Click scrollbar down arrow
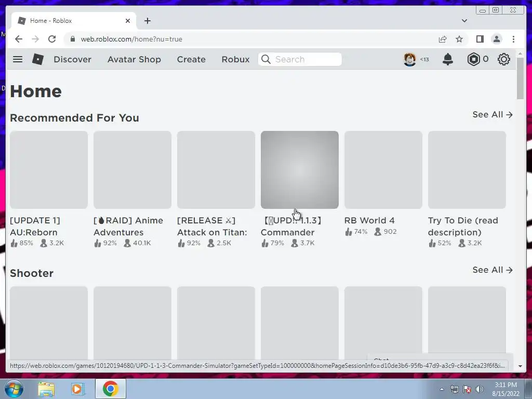This screenshot has width=532, height=399. coord(520,366)
